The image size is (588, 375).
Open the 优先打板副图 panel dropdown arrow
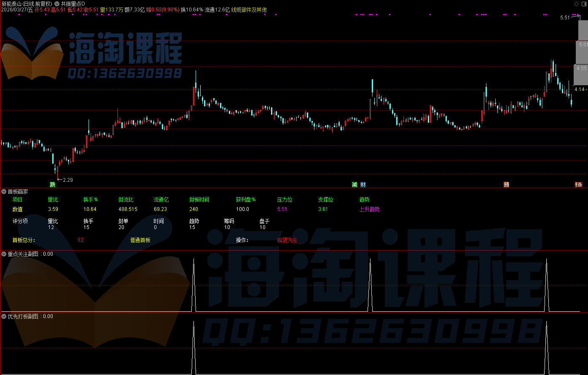[x=4, y=316]
